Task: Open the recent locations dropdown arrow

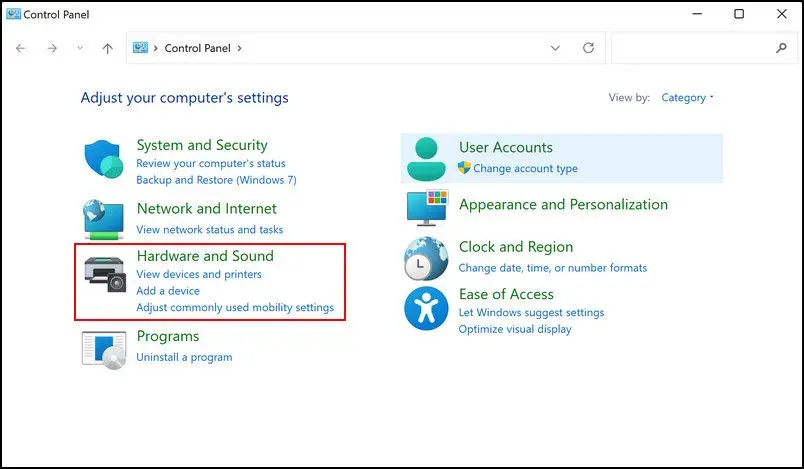Action: pos(80,48)
